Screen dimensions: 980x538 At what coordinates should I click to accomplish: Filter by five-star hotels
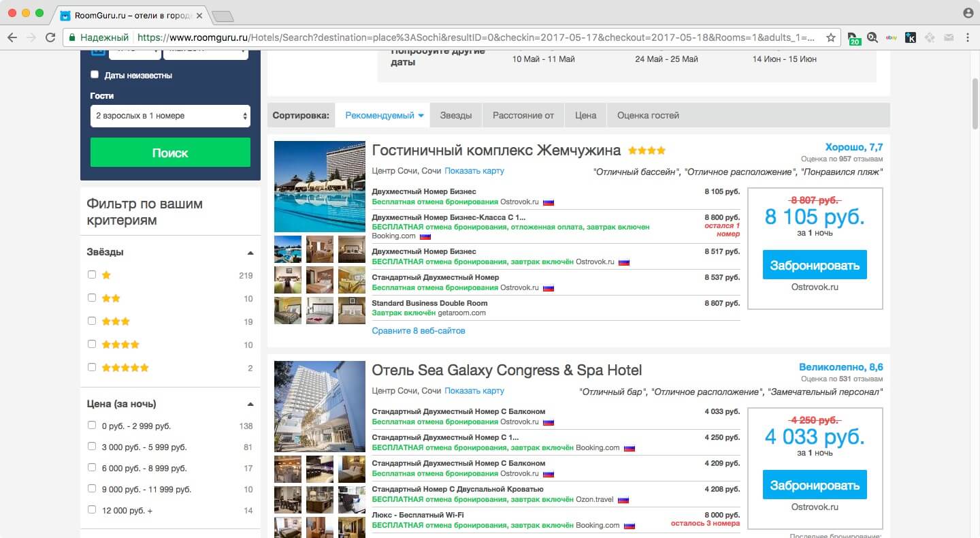coord(92,367)
